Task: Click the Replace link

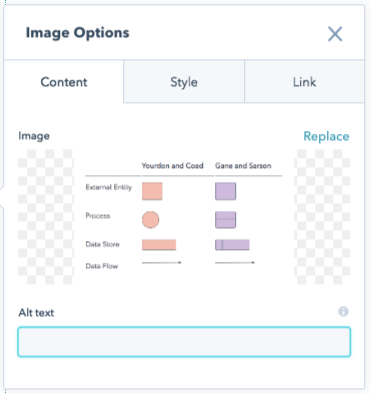Action: (326, 136)
